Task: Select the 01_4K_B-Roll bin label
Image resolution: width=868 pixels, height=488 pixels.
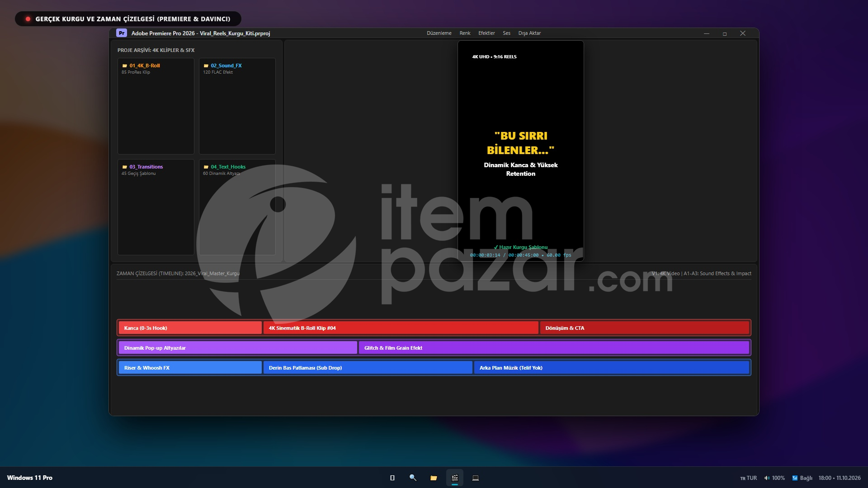Action: (x=145, y=66)
